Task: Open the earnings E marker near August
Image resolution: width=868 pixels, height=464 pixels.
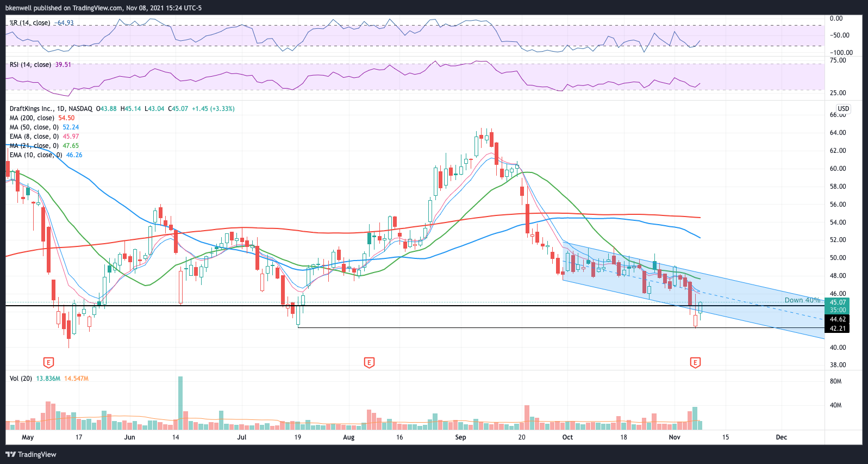Action: coord(369,363)
